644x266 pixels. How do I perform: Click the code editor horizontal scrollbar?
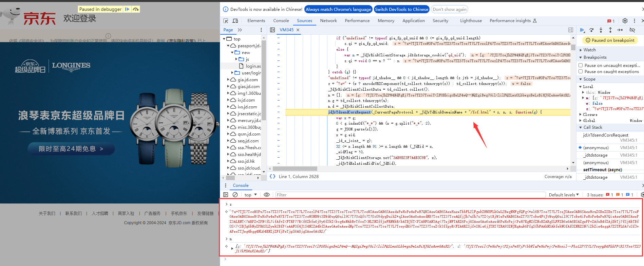pos(295,169)
